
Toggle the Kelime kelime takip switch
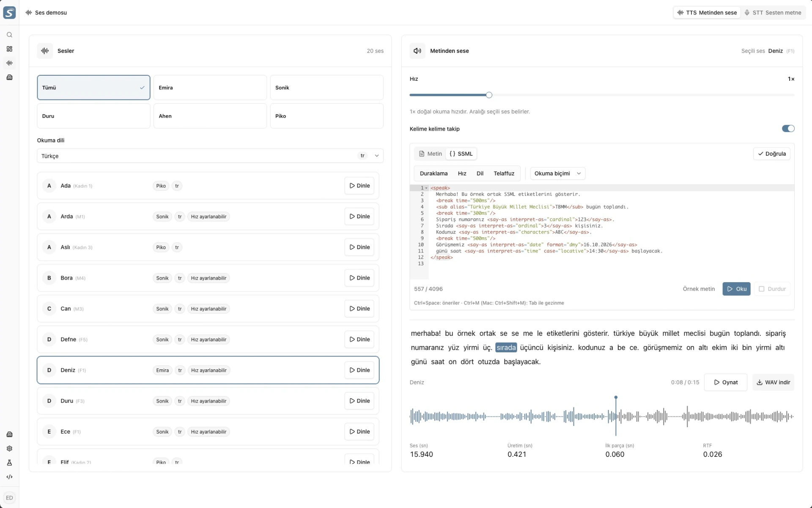point(788,129)
